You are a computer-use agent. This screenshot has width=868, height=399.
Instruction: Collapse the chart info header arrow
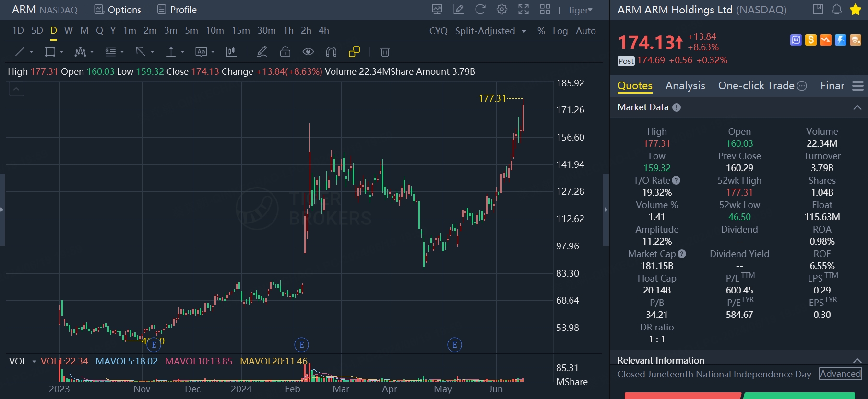(x=16, y=89)
